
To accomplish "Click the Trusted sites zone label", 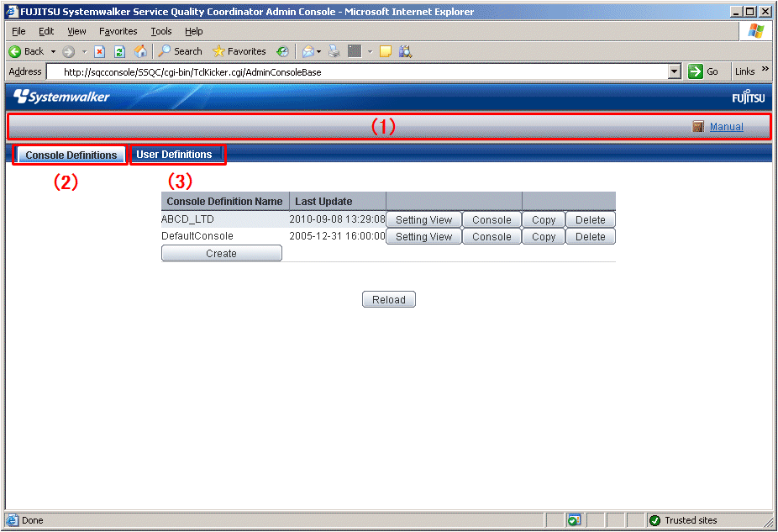I will pyautogui.click(x=691, y=520).
